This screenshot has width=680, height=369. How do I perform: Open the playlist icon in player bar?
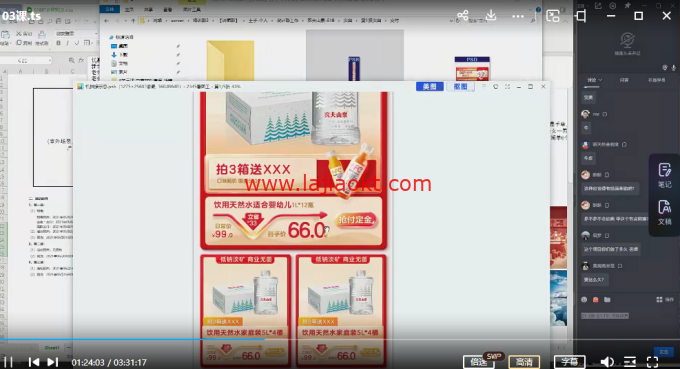(x=630, y=362)
